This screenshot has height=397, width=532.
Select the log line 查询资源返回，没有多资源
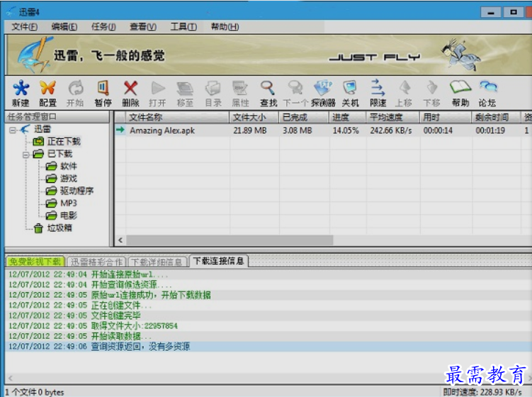268,347
